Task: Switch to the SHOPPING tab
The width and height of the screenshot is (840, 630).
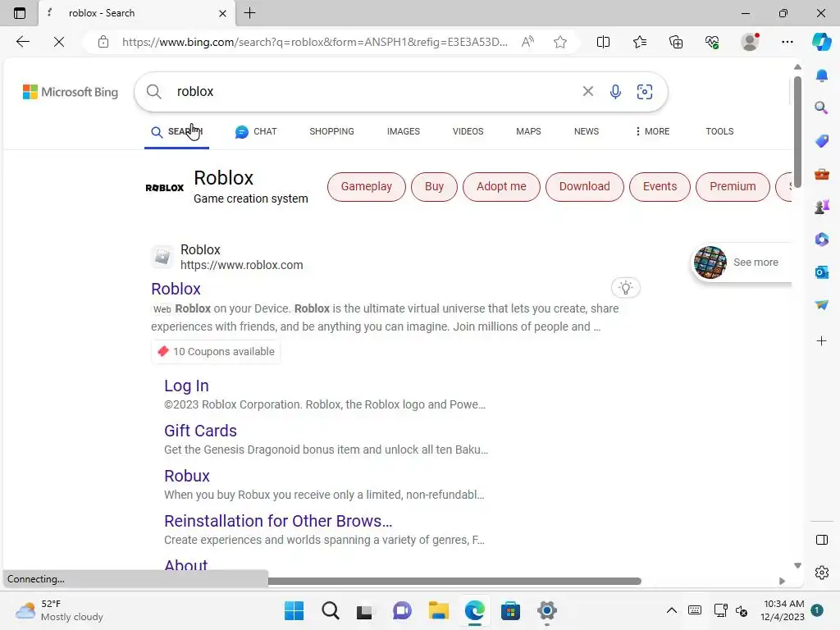Action: click(x=331, y=131)
